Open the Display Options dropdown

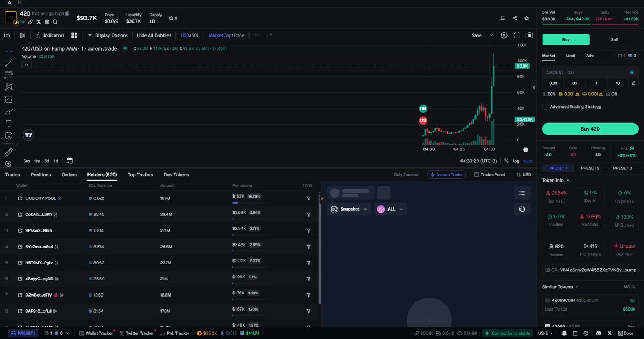point(108,35)
